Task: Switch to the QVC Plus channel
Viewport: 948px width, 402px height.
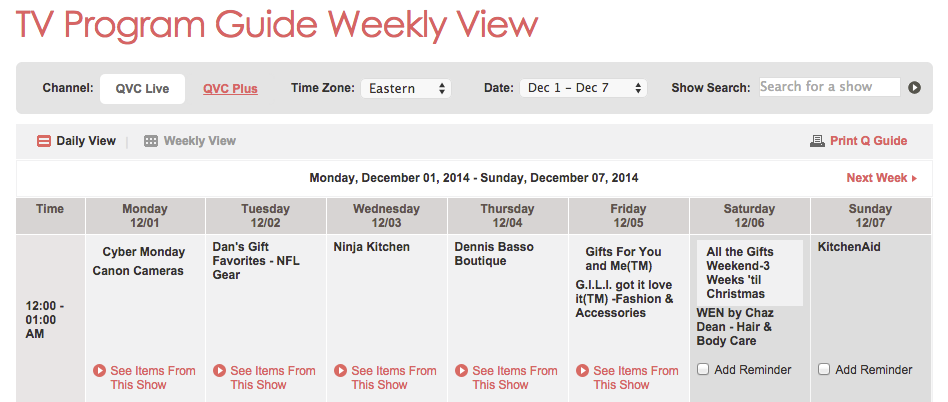Action: [230, 89]
